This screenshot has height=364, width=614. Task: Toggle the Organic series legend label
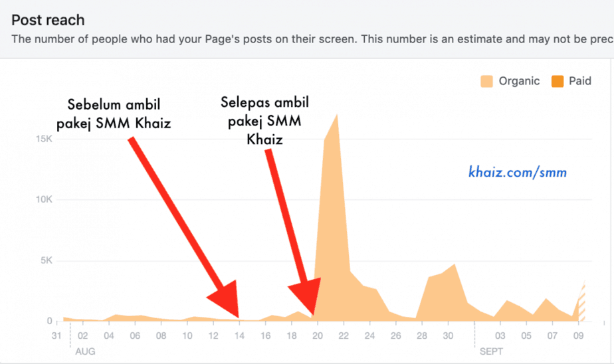coord(519,81)
